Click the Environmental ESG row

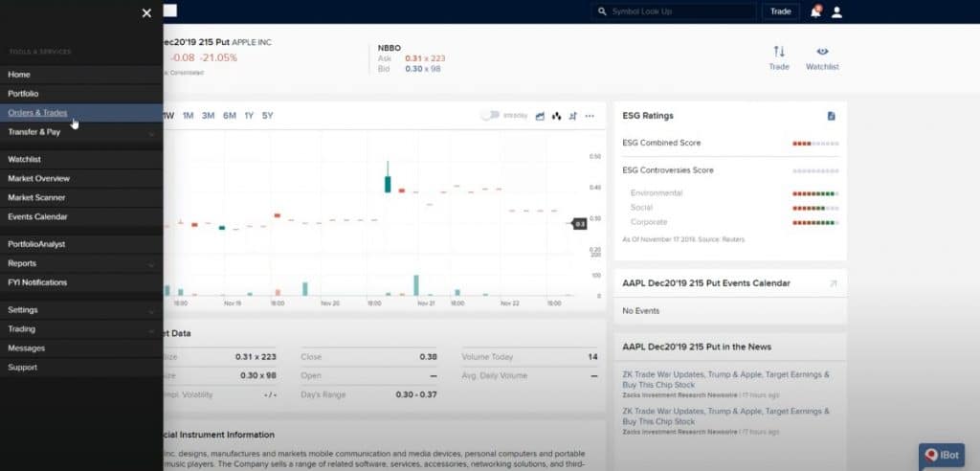pos(734,193)
